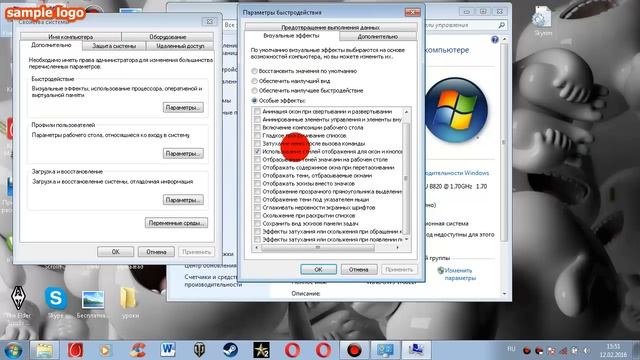Check Сохранить вид эскизов панели задач
Viewport: 640px width, 360px height.
click(257, 224)
